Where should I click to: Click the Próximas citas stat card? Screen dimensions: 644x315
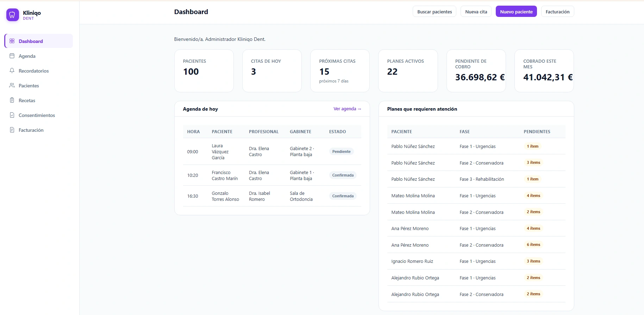pos(340,71)
